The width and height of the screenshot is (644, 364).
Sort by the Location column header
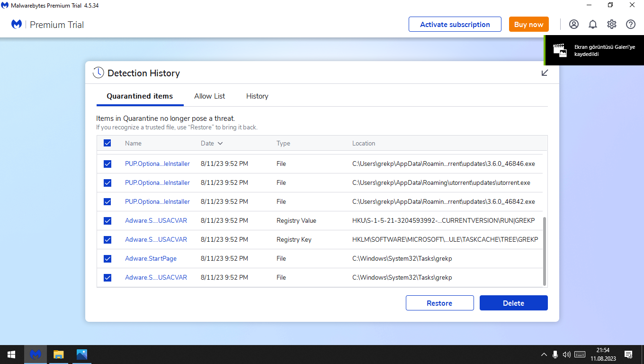pos(364,143)
